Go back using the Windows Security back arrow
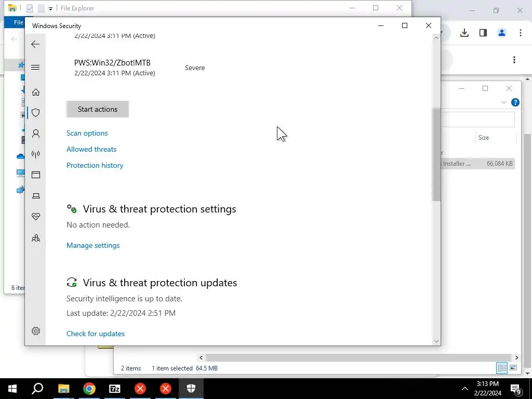 coord(35,44)
